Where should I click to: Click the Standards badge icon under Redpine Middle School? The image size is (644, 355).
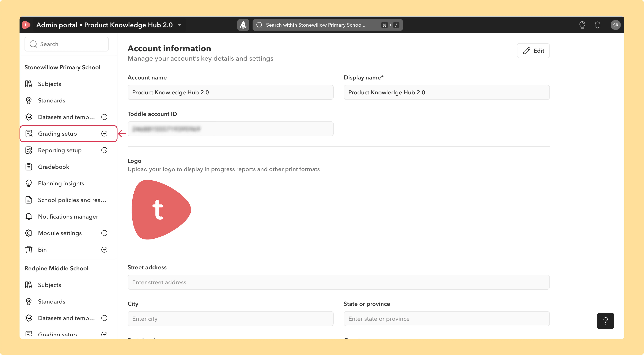click(x=29, y=302)
